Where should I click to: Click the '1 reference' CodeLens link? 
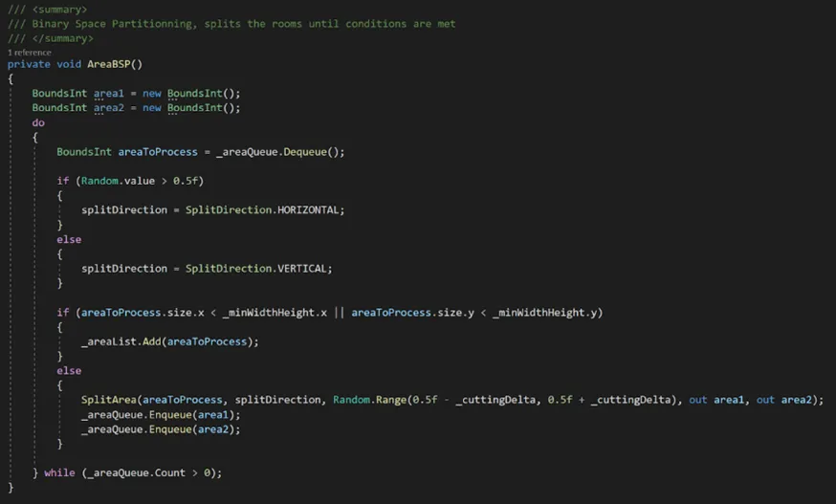(x=30, y=53)
